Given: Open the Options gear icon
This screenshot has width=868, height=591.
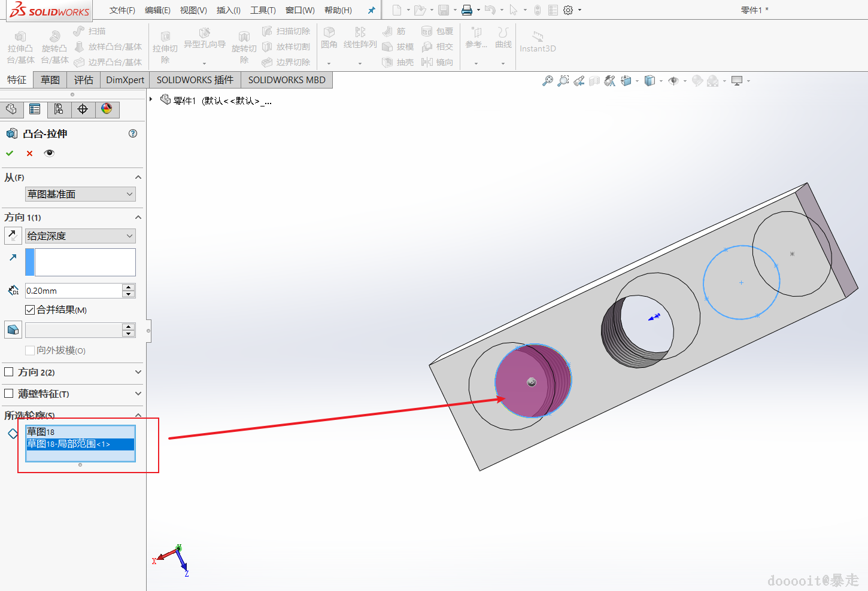Looking at the screenshot, I should click(x=568, y=10).
